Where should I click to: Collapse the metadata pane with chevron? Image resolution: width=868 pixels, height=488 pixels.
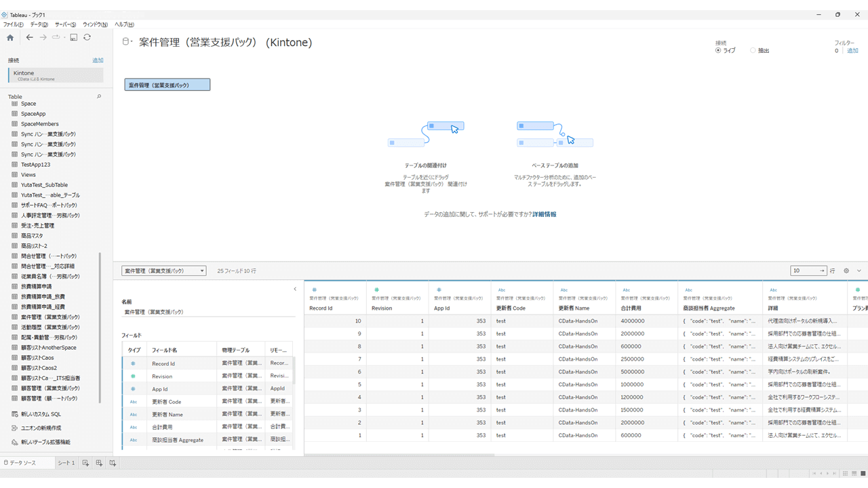(x=295, y=289)
